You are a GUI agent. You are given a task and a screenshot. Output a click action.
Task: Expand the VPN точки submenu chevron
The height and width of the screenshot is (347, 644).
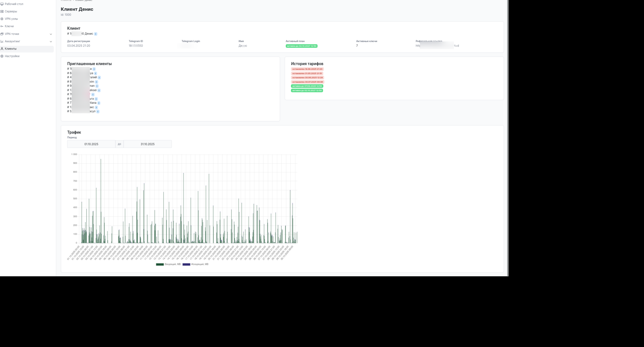(51, 34)
